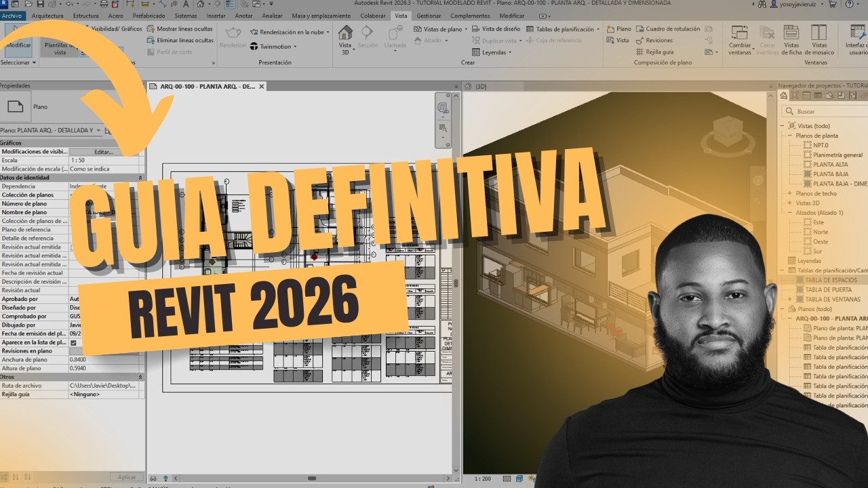
Task: Click Cambiar ventanas button
Action: tap(740, 39)
